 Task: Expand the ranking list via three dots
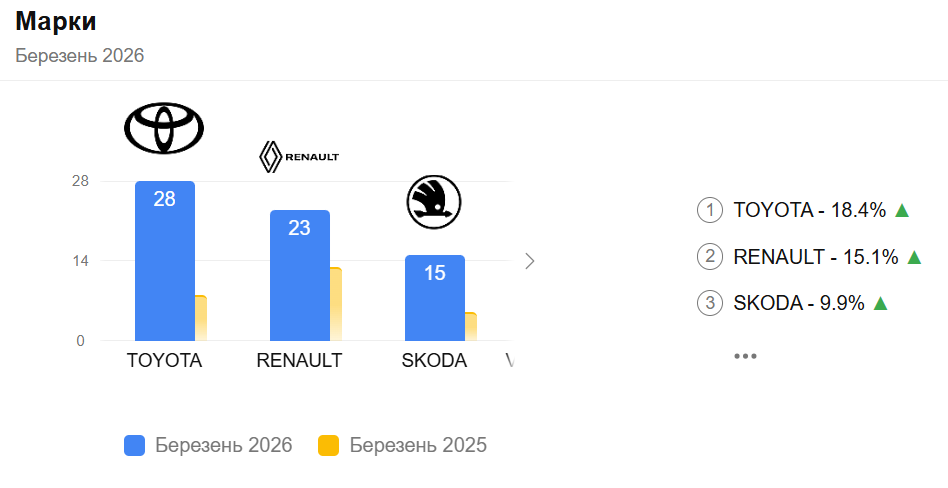(745, 356)
